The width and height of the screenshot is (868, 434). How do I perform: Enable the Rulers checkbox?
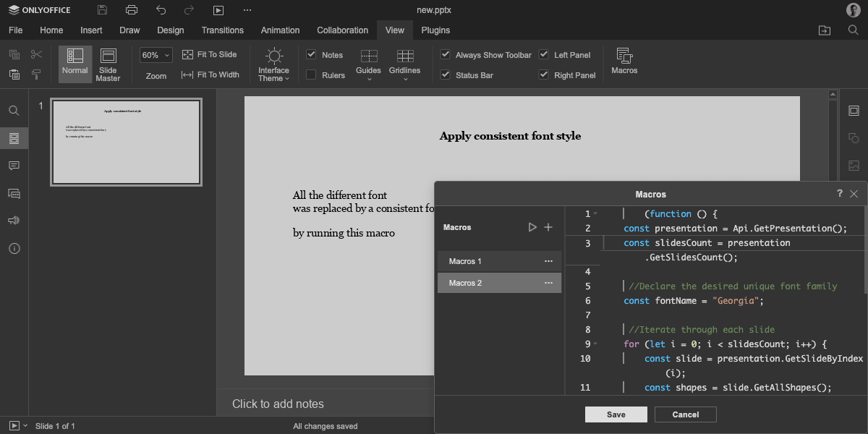click(311, 75)
